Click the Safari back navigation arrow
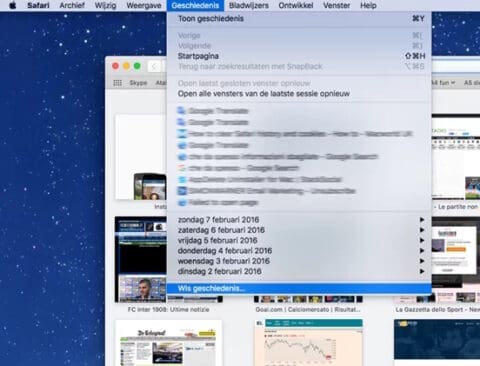480x366 pixels. point(154,66)
